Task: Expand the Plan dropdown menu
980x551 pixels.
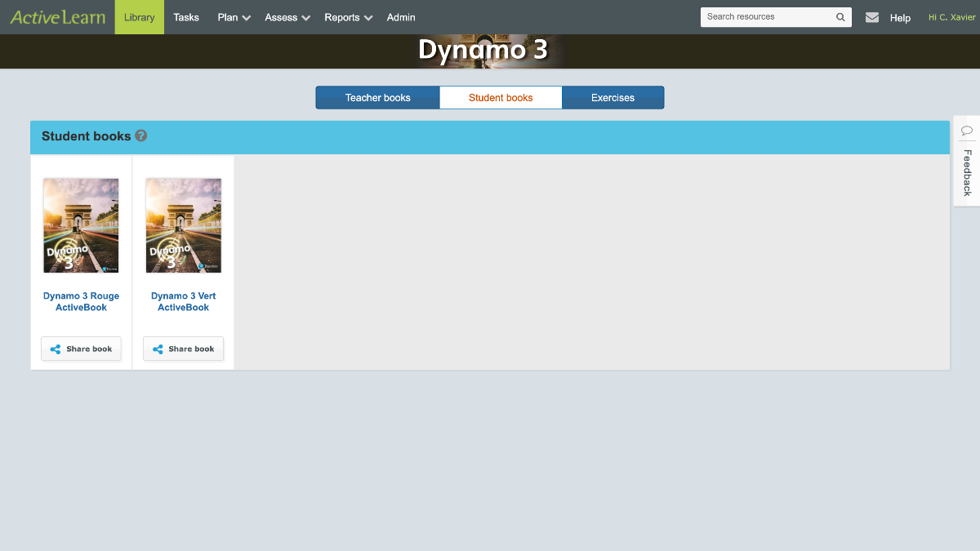Action: [x=234, y=17]
